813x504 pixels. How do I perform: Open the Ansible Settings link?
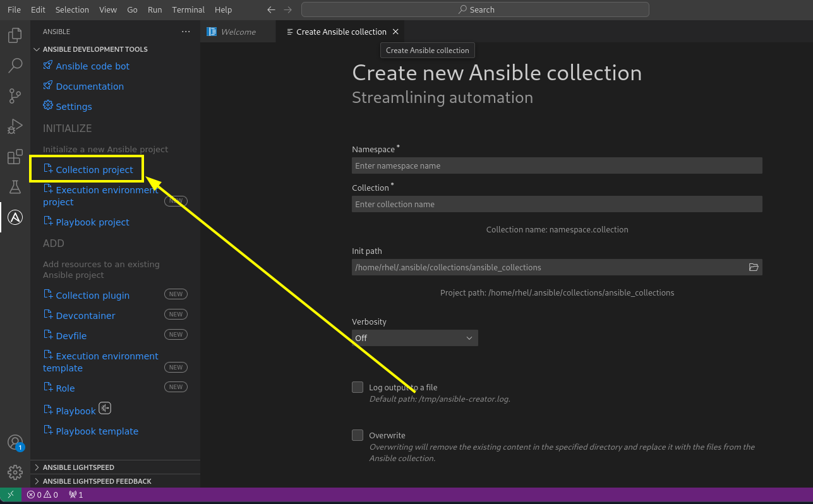tap(74, 106)
